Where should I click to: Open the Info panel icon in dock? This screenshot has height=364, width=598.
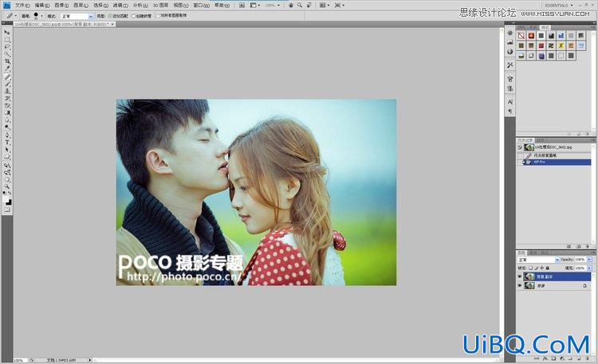[x=510, y=52]
